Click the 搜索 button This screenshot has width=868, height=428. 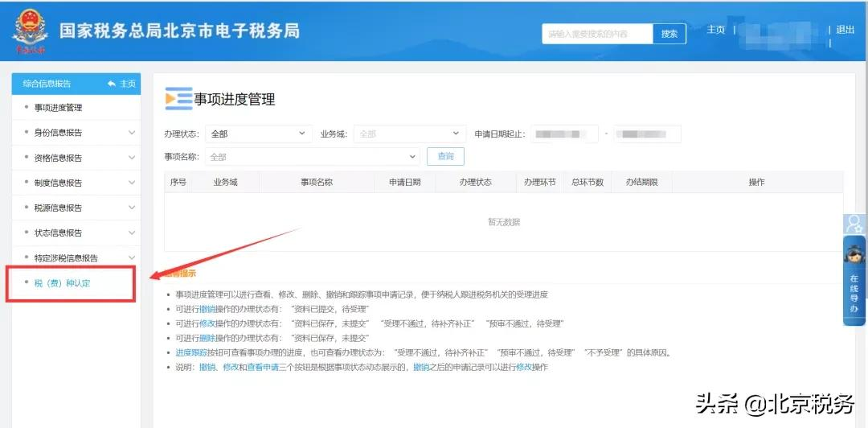coord(669,34)
